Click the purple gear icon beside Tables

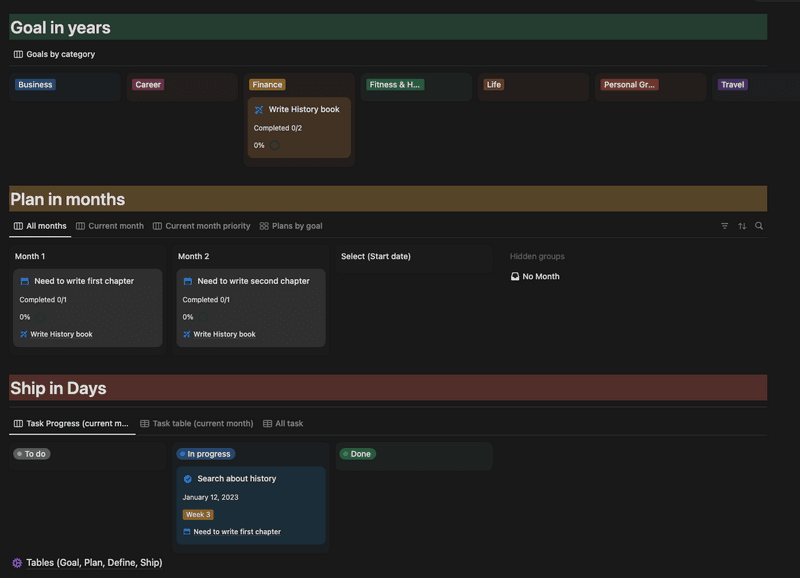coord(17,563)
